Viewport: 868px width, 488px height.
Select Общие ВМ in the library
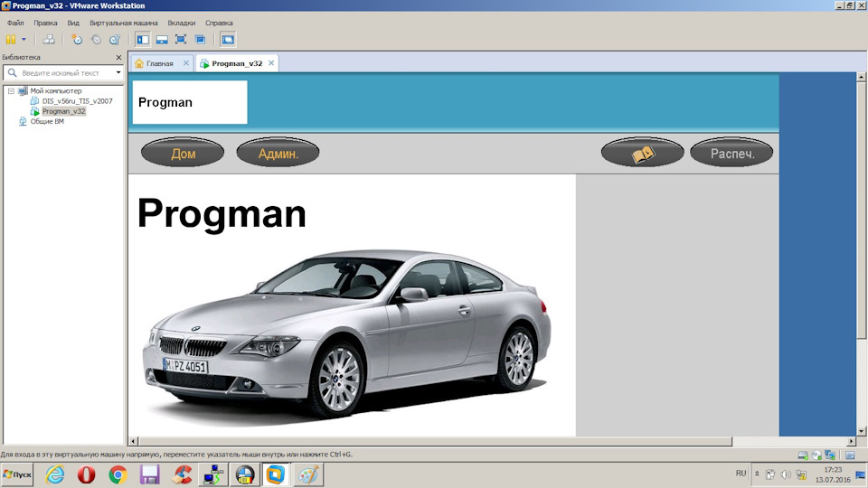47,121
